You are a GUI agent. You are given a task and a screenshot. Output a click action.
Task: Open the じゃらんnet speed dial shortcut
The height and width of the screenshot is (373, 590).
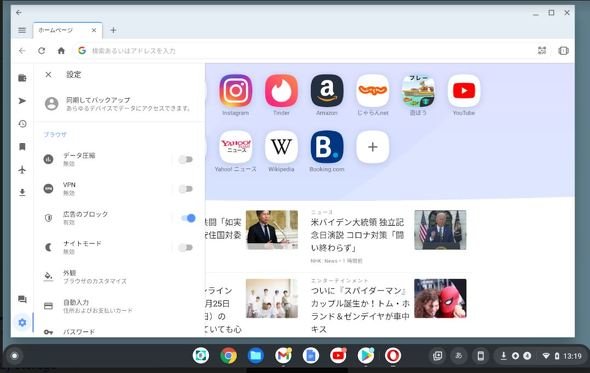tap(373, 91)
